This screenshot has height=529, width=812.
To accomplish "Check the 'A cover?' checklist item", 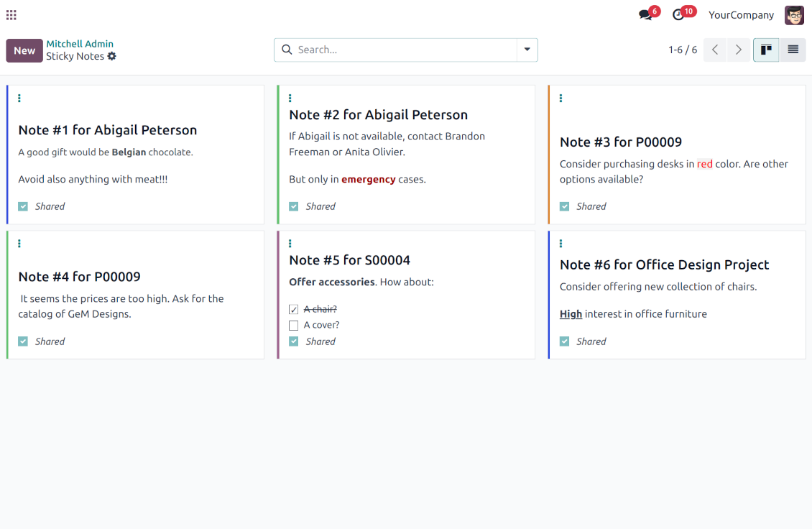I will coord(293,326).
